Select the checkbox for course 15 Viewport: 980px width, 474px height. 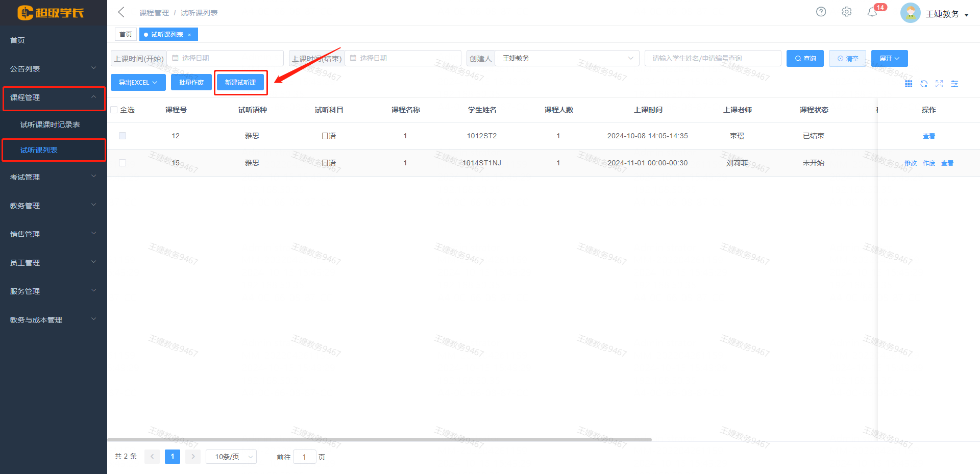(122, 163)
